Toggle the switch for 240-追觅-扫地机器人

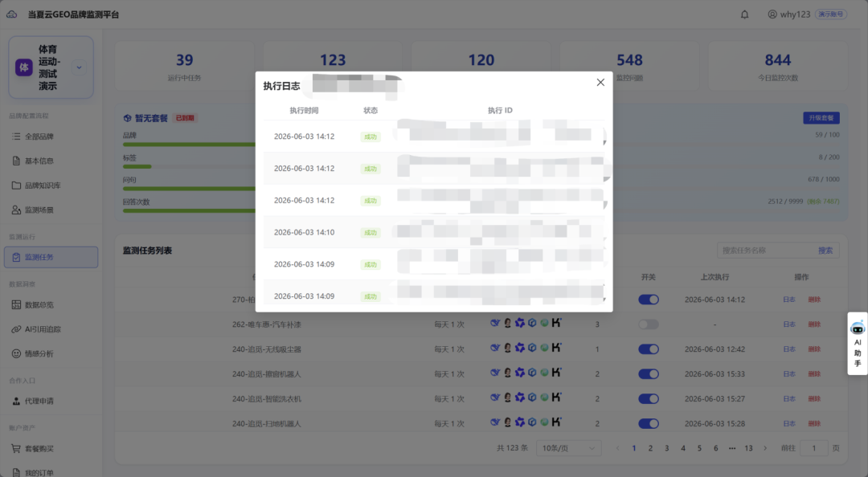click(x=649, y=424)
